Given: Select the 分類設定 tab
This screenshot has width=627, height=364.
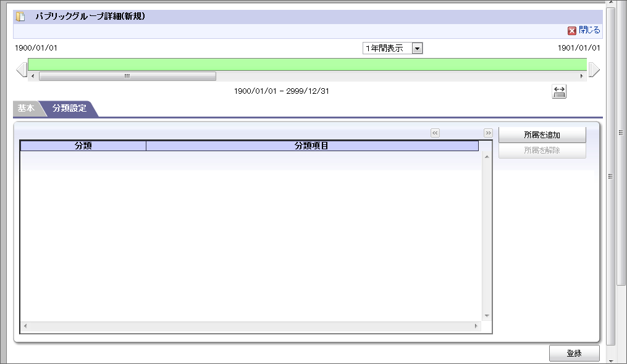Looking at the screenshot, I should pos(69,109).
